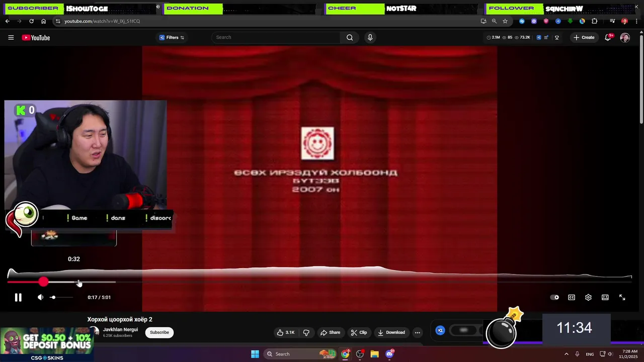
Task: Bookmark this page with star
Action: point(505,21)
